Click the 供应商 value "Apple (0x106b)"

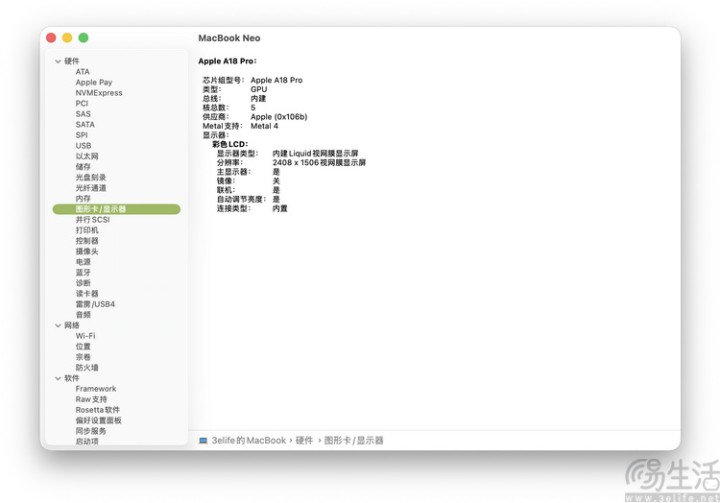(279, 117)
